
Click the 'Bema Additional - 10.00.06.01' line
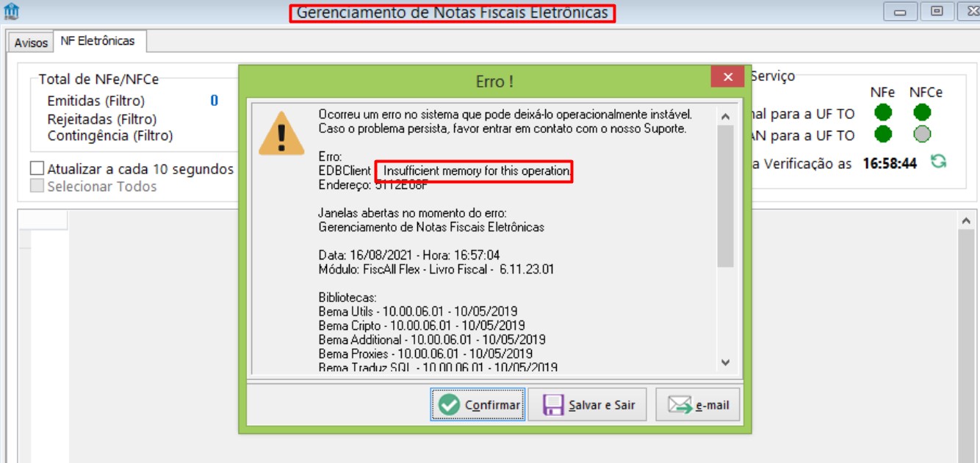click(x=432, y=340)
